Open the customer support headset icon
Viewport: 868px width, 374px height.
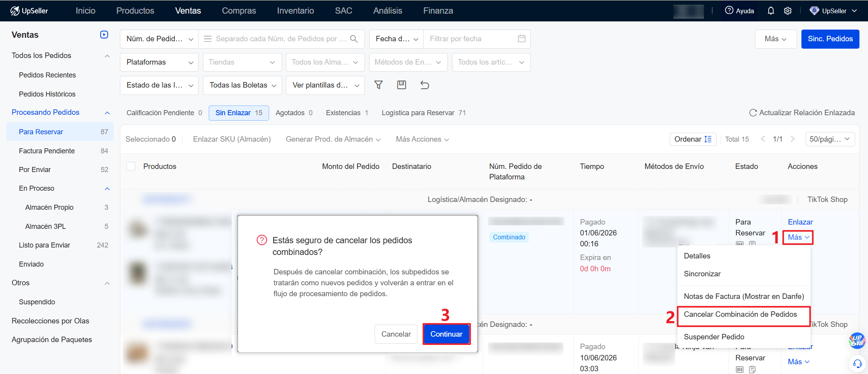click(x=857, y=363)
